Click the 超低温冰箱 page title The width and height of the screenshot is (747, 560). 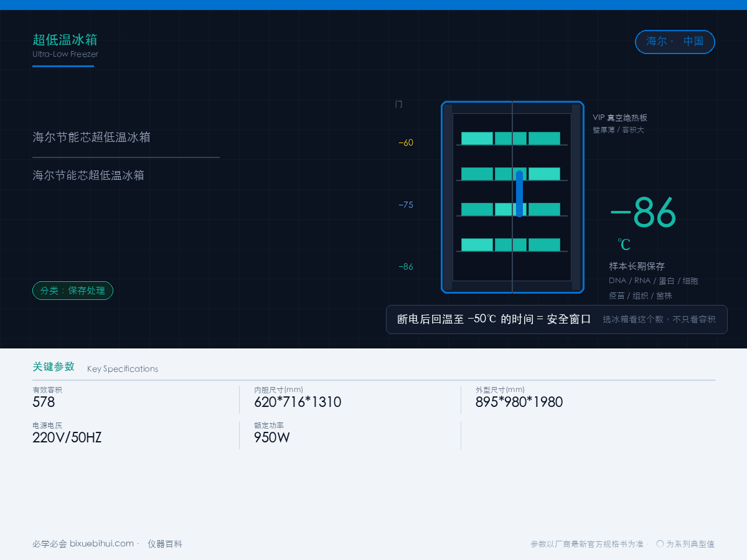click(65, 40)
